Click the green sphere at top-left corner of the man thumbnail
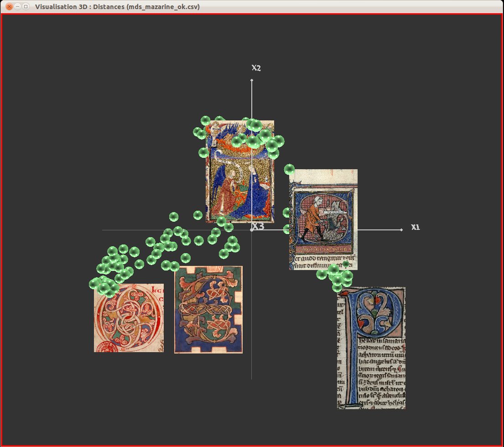 (x=289, y=169)
